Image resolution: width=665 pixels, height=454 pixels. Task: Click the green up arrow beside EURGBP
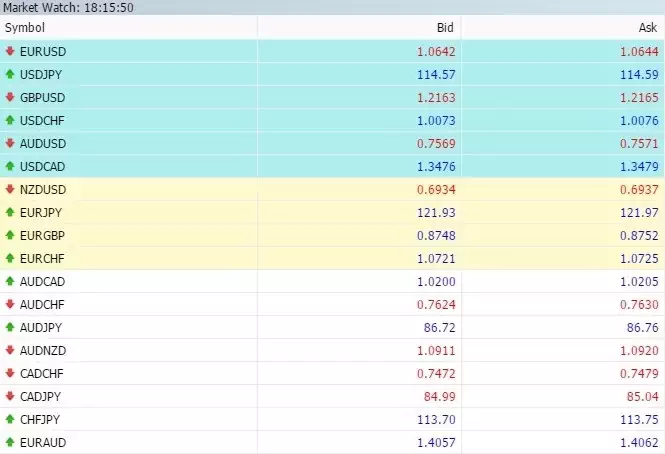(x=10, y=235)
